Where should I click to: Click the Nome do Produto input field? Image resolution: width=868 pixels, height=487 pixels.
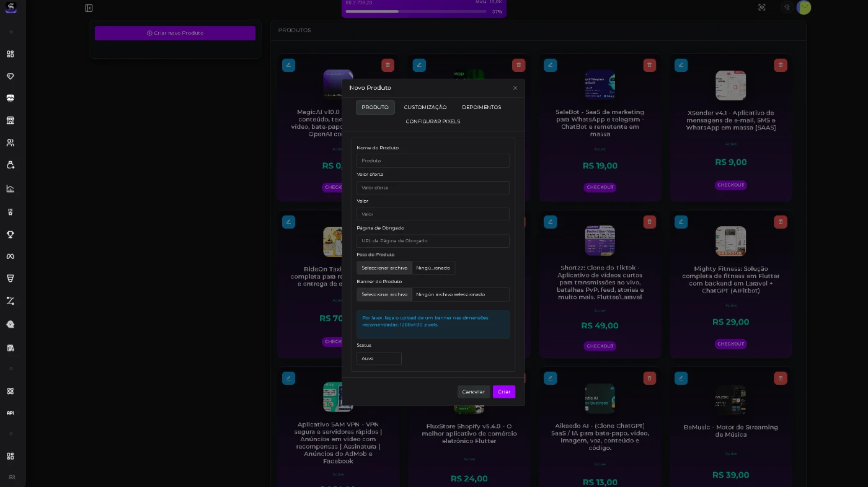pyautogui.click(x=433, y=161)
